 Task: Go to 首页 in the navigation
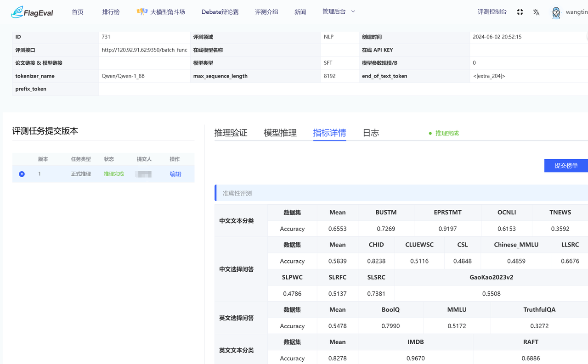point(78,12)
